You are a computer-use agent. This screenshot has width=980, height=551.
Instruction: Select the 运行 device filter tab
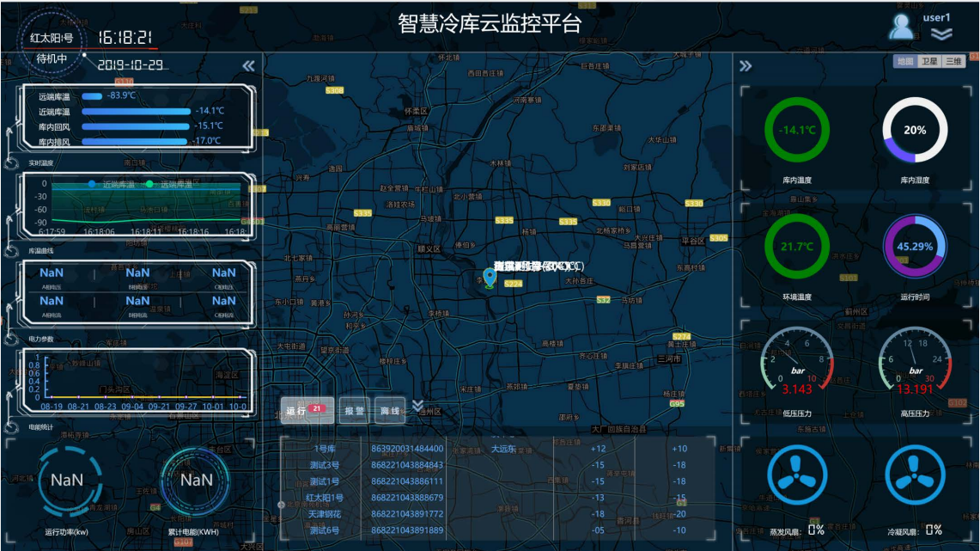(307, 411)
